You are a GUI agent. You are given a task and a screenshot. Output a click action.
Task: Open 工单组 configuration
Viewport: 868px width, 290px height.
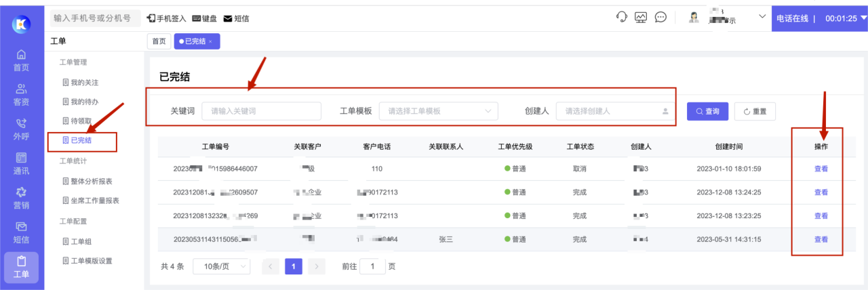coord(76,241)
